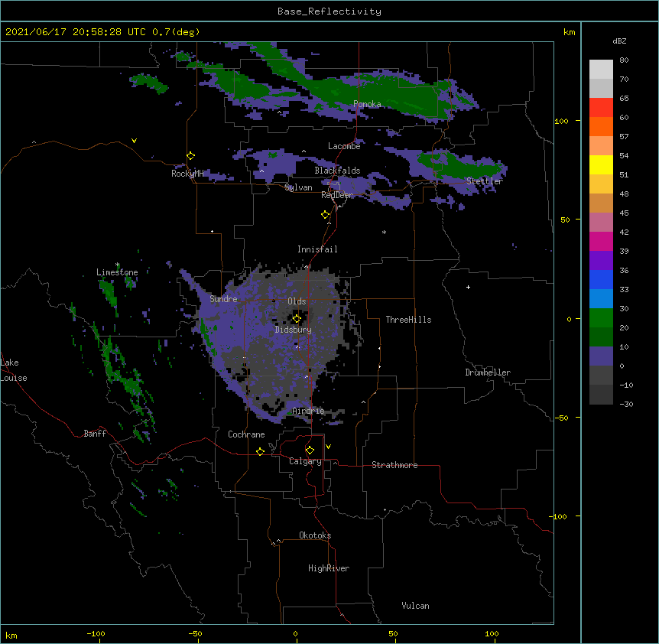Select the purple 10 dBZ color swatch
The height and width of the screenshot is (644, 659).
[x=601, y=356]
